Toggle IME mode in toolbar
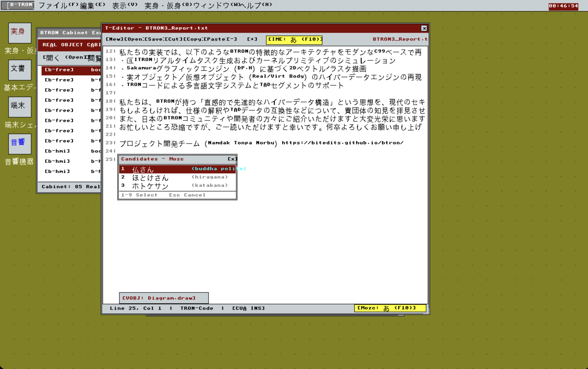The height and width of the screenshot is (369, 588). pos(294,40)
